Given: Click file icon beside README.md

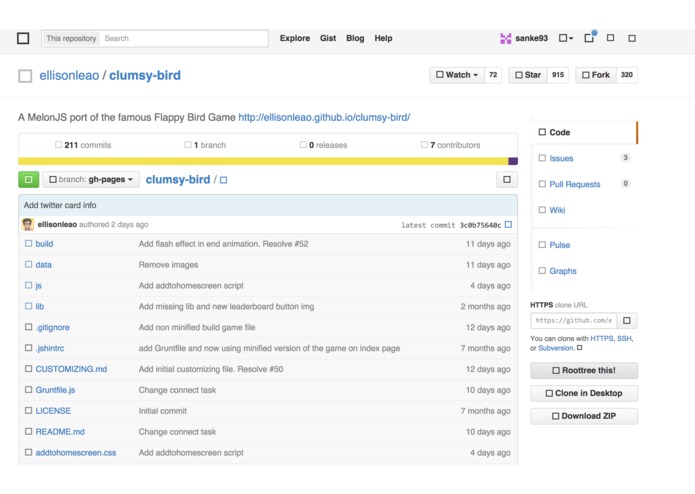Looking at the screenshot, I should click(x=28, y=432).
